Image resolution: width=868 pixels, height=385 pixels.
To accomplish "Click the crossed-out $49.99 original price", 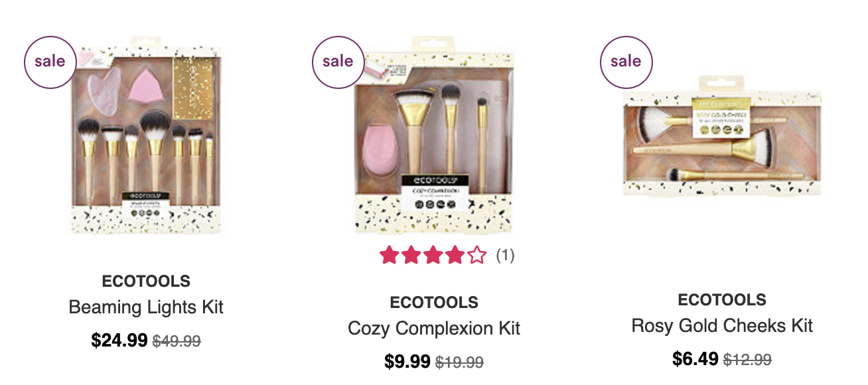I will pyautogui.click(x=177, y=341).
